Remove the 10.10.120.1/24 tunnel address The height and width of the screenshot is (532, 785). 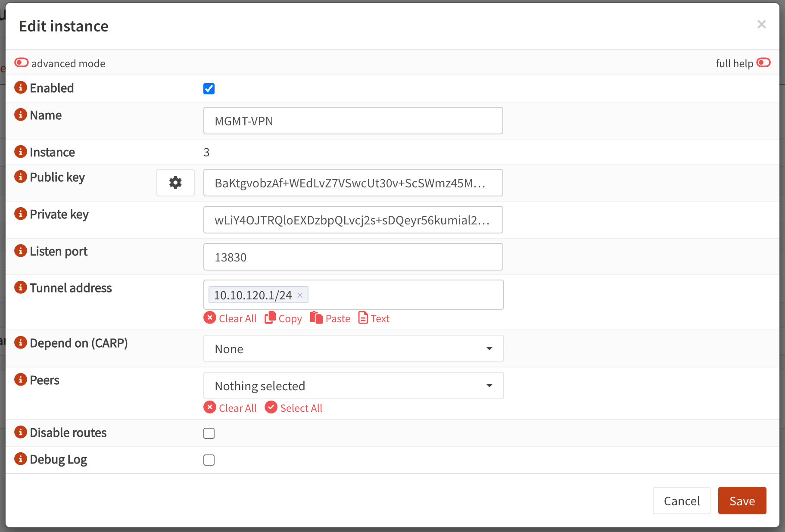tap(300, 295)
